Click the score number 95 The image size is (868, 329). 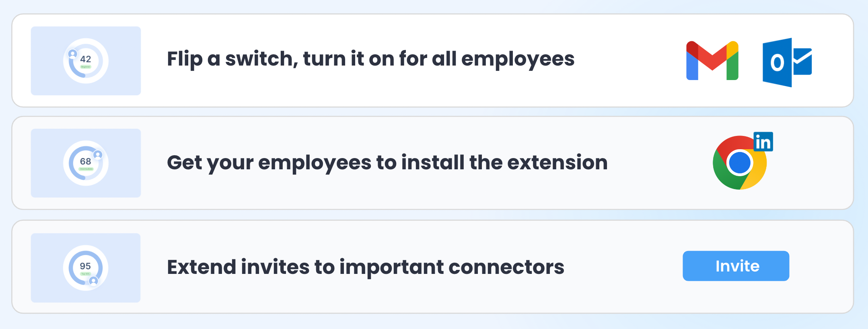coord(85,266)
